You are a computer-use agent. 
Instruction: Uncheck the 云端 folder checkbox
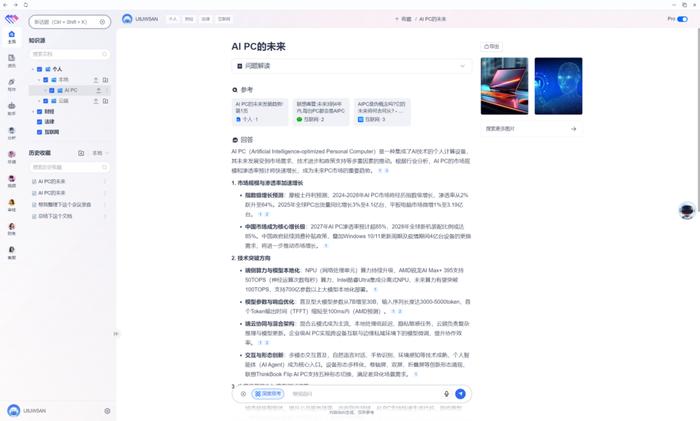click(x=46, y=101)
